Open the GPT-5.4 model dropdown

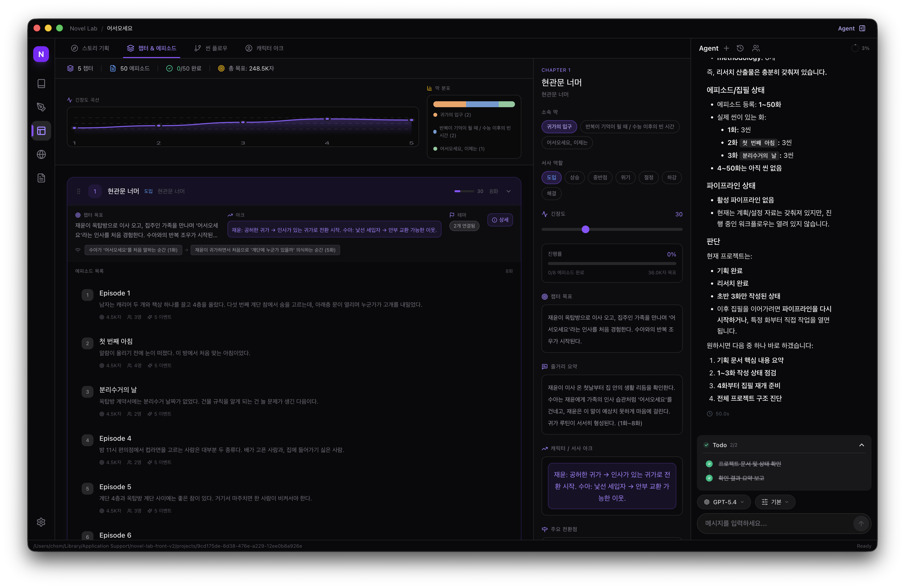click(724, 502)
